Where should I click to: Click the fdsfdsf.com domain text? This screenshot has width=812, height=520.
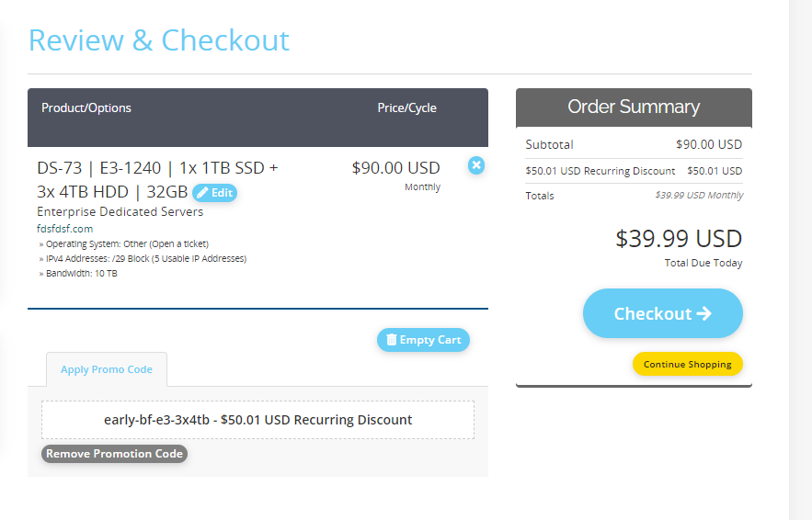[64, 229]
